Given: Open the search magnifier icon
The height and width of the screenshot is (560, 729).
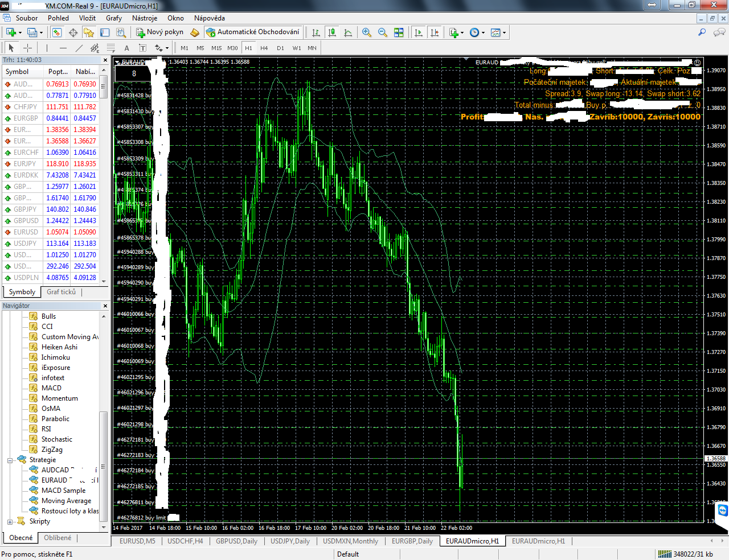Looking at the screenshot, I should tap(702, 32).
